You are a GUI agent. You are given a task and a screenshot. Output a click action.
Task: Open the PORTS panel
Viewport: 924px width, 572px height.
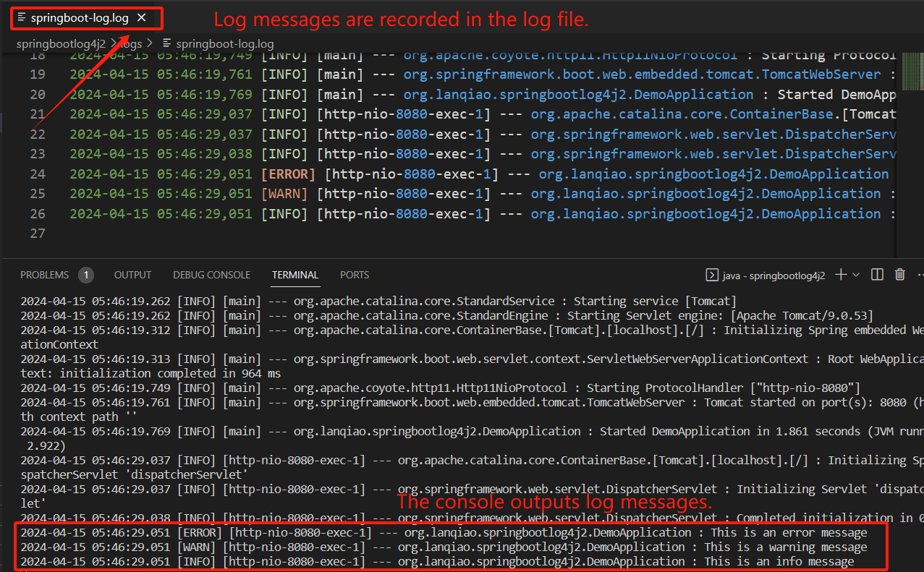pos(354,274)
